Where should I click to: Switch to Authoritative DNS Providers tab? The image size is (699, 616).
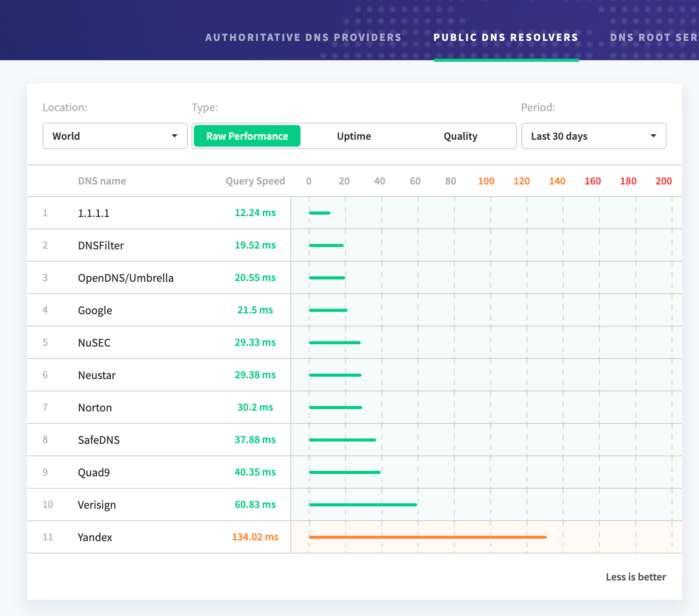click(x=303, y=37)
